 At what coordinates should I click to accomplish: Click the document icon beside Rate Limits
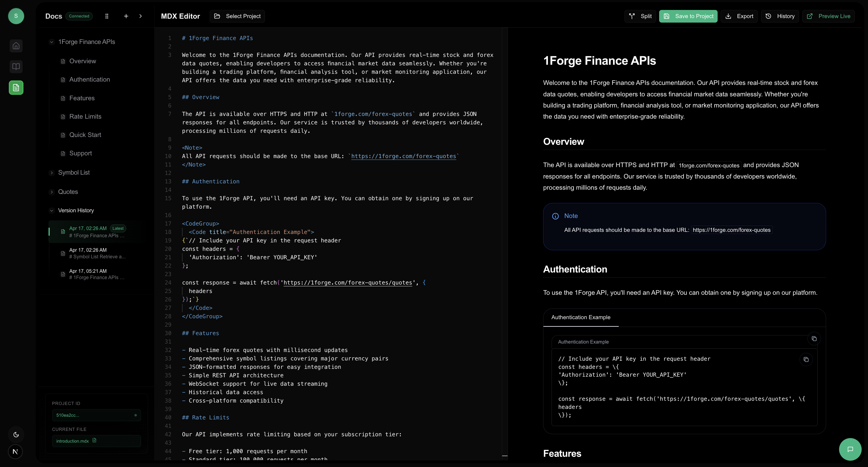pos(63,117)
